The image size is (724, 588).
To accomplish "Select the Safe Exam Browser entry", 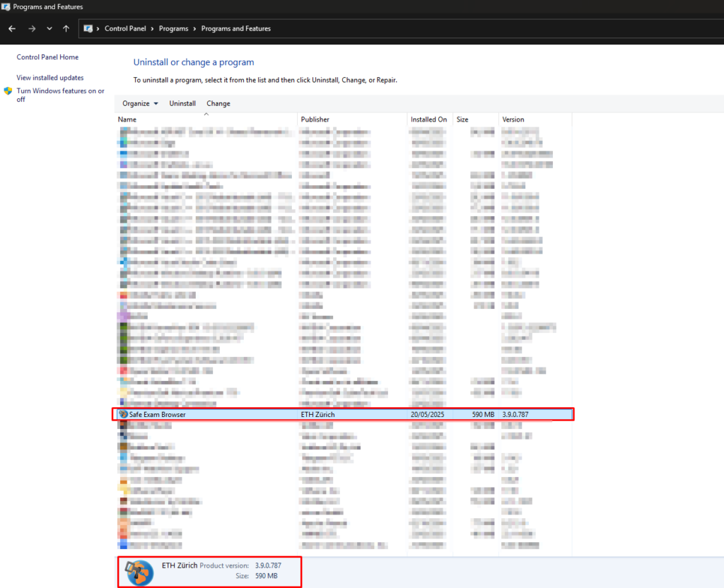I will 343,414.
